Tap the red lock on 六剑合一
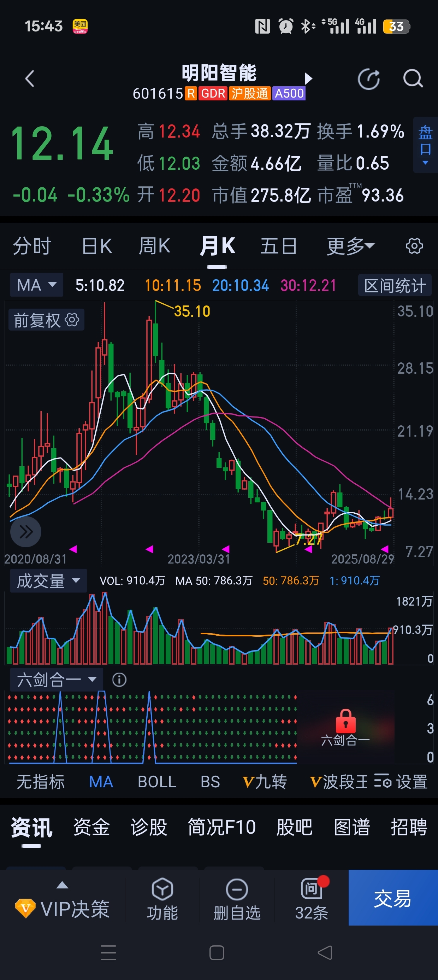 345,721
